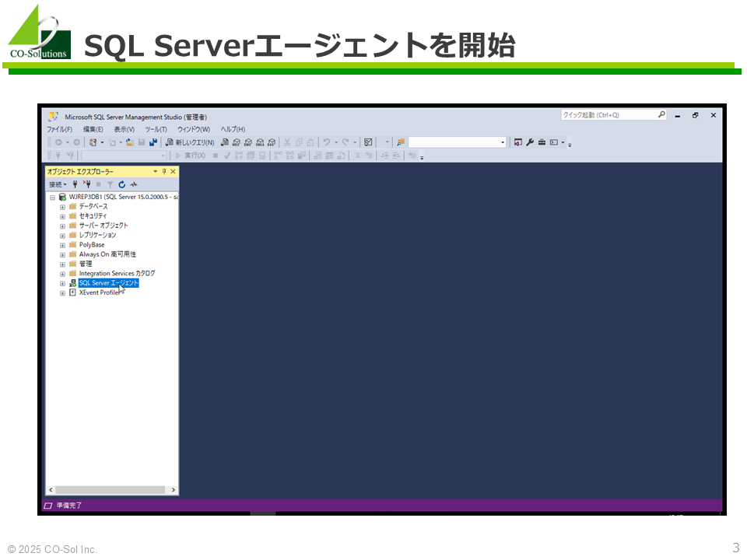The image size is (747, 560).
Task: Click the left arrow of Object Explorer scrollbar
Action: (x=51, y=490)
